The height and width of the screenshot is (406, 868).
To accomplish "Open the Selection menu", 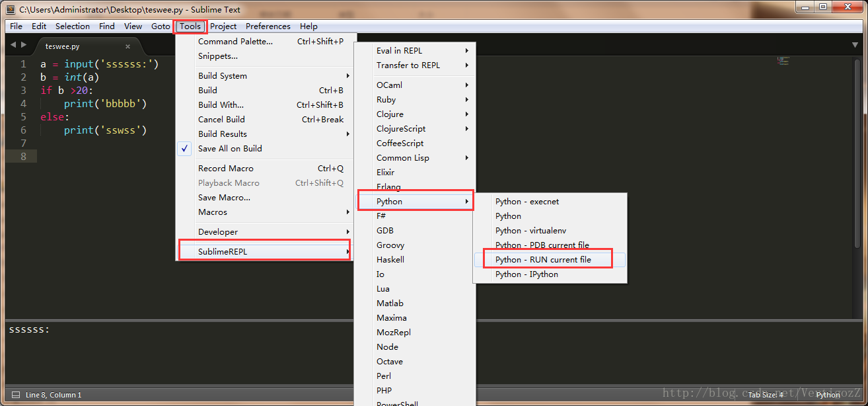I will pos(73,26).
